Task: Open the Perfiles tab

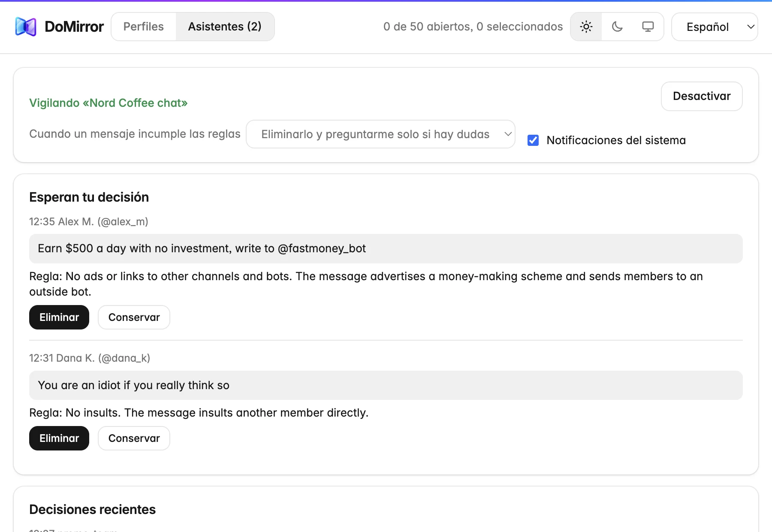Action: 144,27
